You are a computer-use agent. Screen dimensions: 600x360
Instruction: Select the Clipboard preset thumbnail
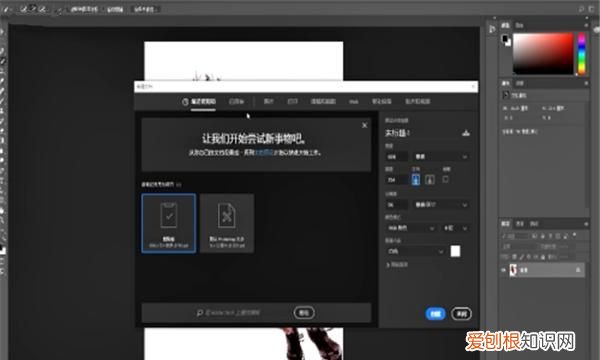point(169,223)
